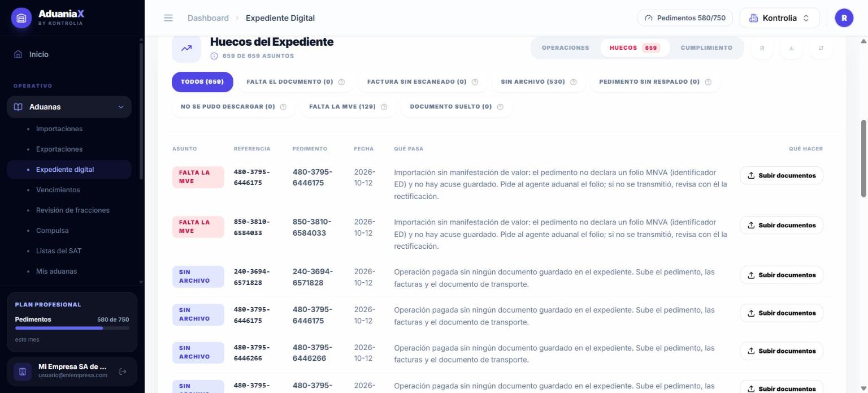868x393 pixels.
Task: Click the help icon on Documento suelto
Action: (500, 107)
